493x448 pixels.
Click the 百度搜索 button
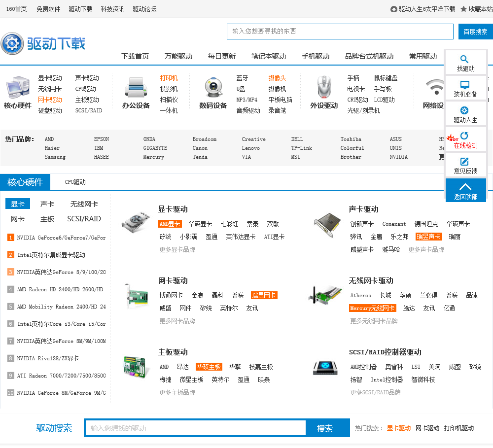pyautogui.click(x=475, y=32)
